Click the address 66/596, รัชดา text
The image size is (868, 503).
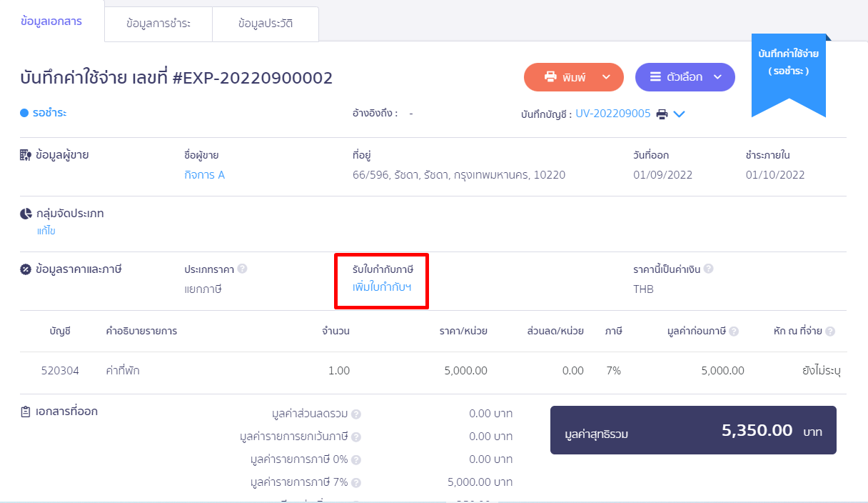[459, 175]
